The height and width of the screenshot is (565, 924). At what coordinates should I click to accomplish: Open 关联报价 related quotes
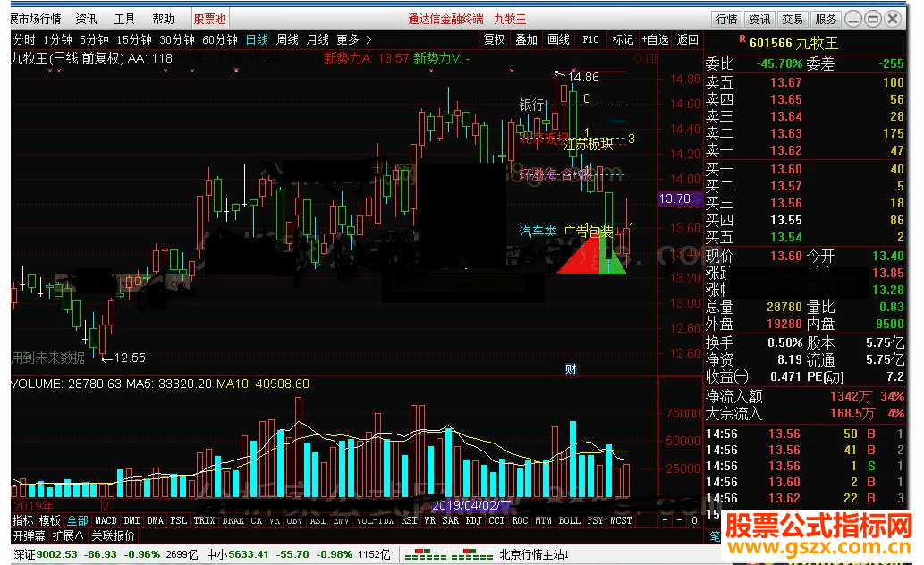(113, 535)
